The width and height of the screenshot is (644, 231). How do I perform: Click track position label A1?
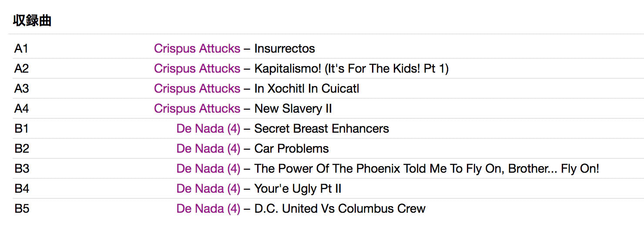(21, 48)
